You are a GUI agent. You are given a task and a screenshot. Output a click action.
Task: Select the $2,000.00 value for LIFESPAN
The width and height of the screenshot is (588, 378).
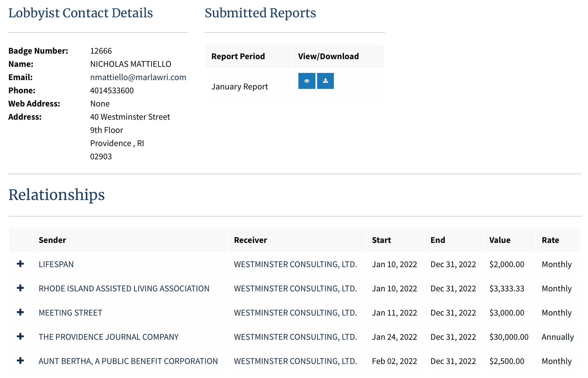pyautogui.click(x=507, y=264)
